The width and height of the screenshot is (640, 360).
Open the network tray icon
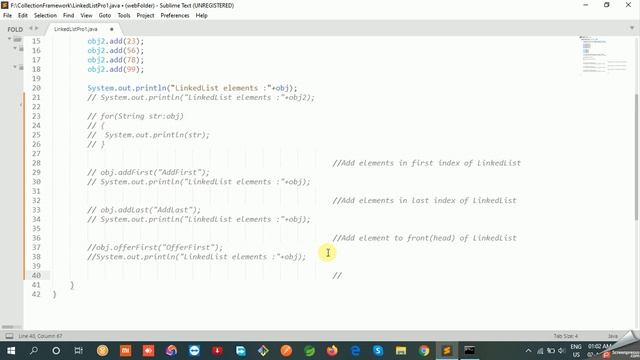click(x=540, y=351)
